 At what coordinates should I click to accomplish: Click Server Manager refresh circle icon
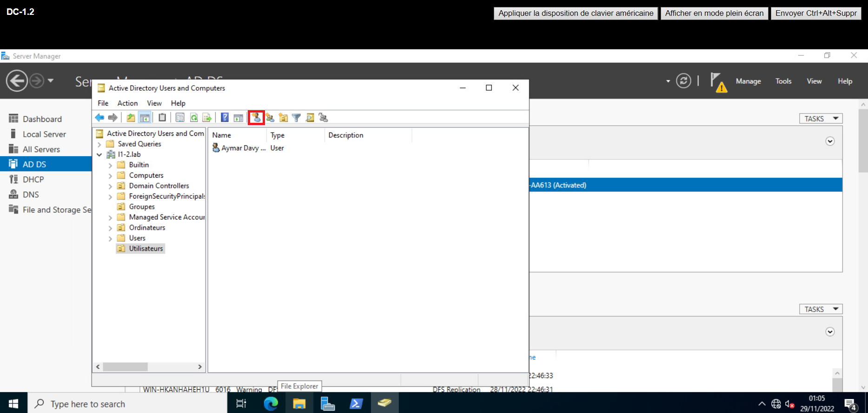[683, 81]
